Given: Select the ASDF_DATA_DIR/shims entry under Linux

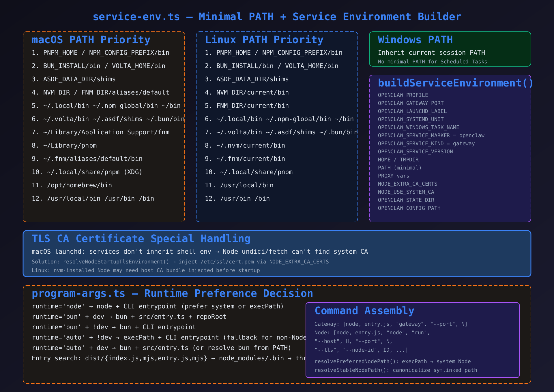Looking at the screenshot, I should pos(247,79).
